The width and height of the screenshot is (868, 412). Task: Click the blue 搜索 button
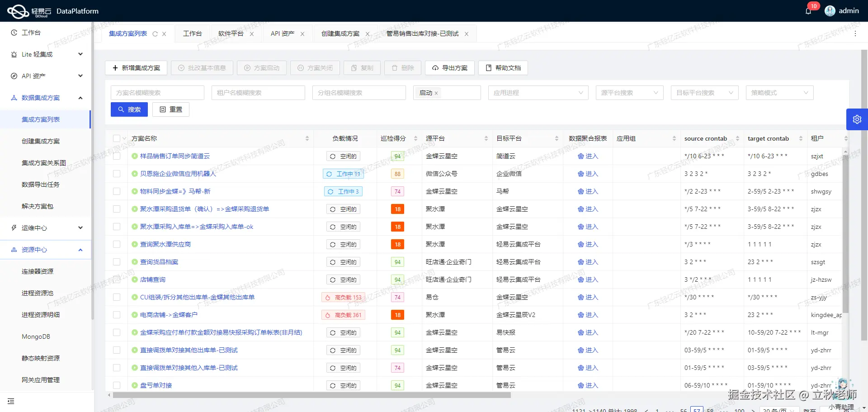[x=129, y=109]
